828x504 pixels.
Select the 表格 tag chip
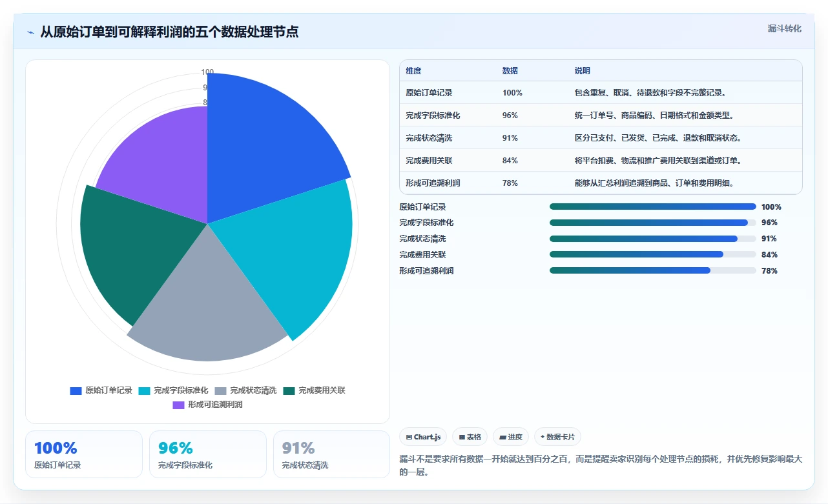[x=470, y=437]
